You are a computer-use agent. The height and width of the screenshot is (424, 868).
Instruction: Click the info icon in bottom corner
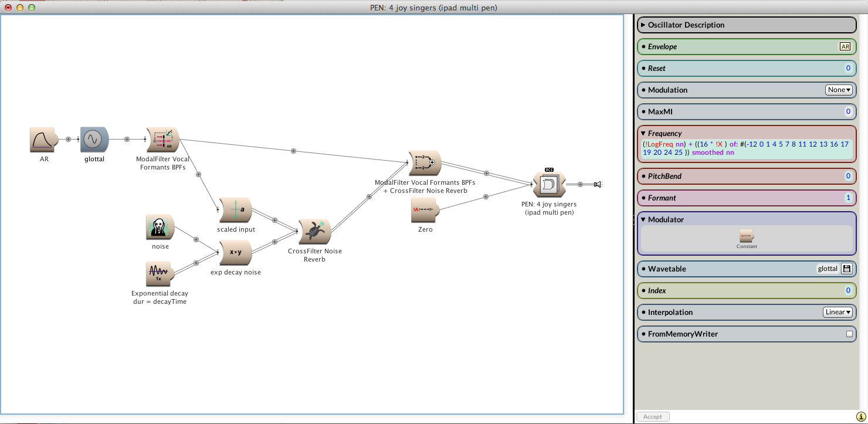pos(861,416)
